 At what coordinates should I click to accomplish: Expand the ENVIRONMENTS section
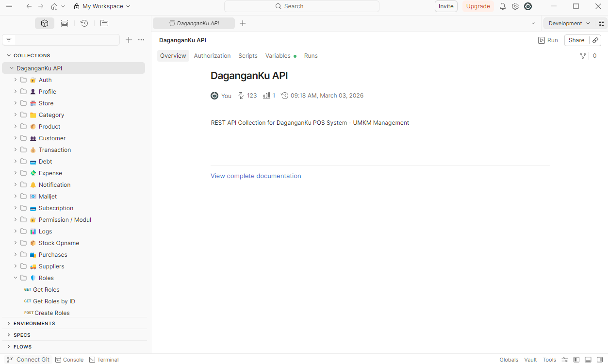(9, 324)
